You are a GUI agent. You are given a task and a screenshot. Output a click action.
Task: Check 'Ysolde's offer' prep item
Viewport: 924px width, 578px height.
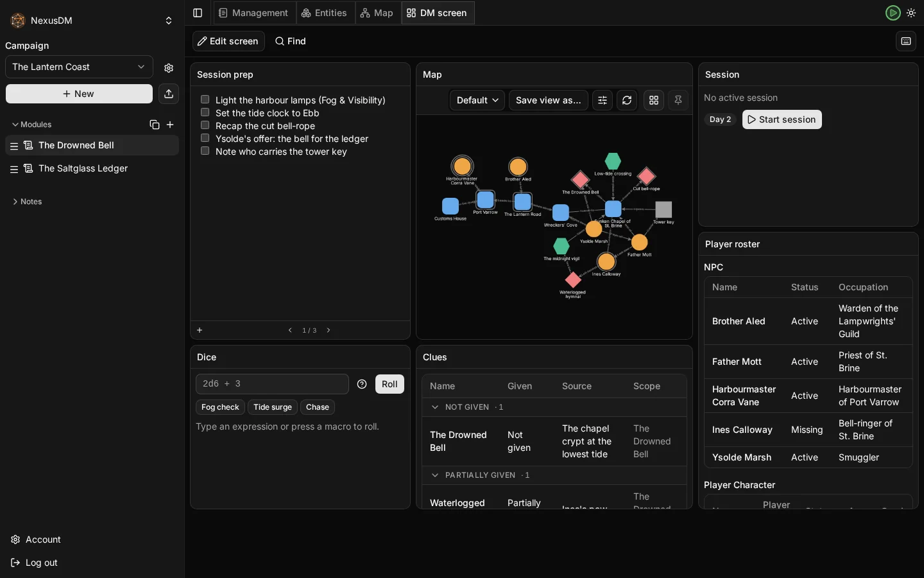click(x=205, y=138)
